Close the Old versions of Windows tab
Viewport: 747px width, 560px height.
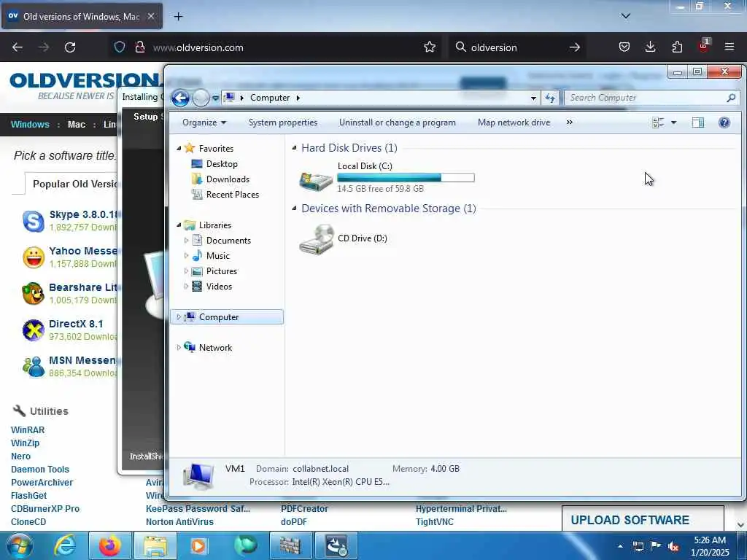(151, 16)
